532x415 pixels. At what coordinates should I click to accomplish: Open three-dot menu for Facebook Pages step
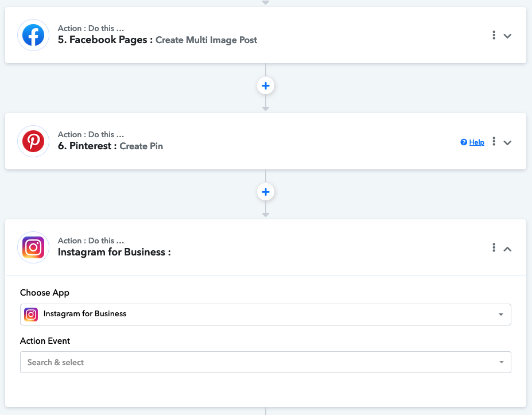pyautogui.click(x=494, y=35)
